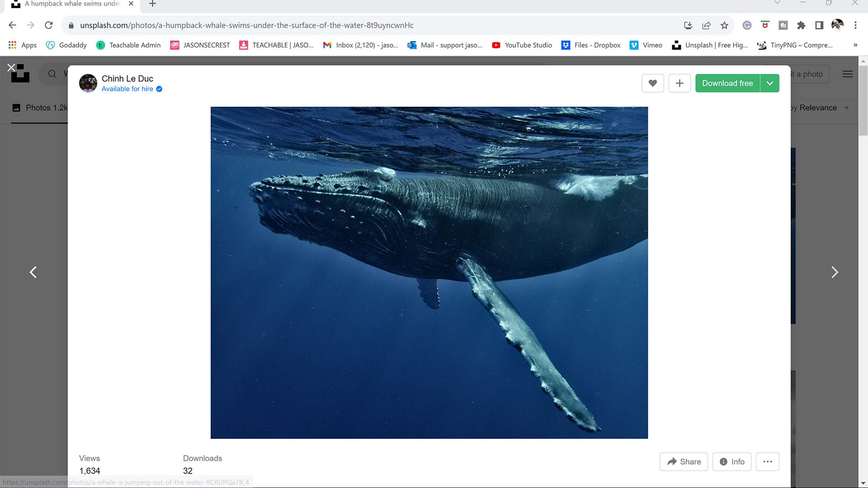Open a new browser tab
The height and width of the screenshot is (488, 868).
152,4
